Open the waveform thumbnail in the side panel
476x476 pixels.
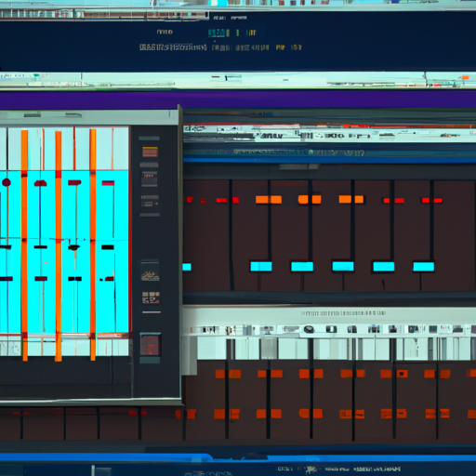click(150, 271)
